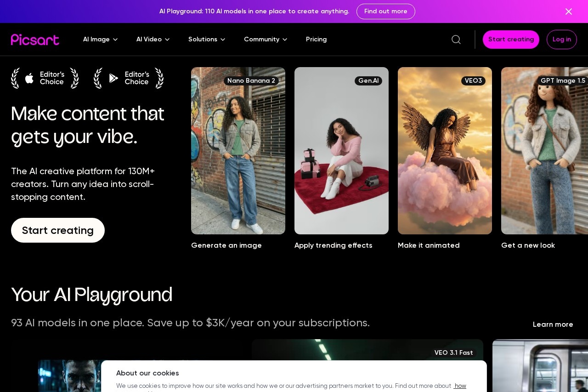Expand the AI Image menu

[100, 40]
